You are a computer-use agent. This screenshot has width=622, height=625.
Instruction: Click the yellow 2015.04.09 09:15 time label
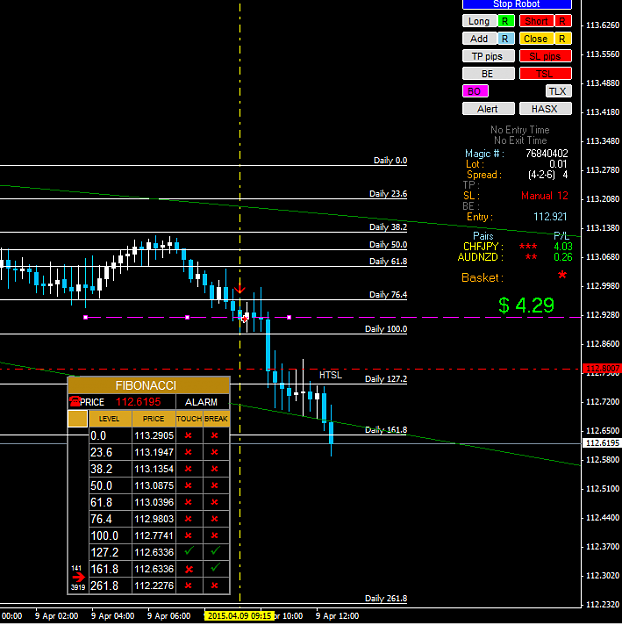click(240, 616)
